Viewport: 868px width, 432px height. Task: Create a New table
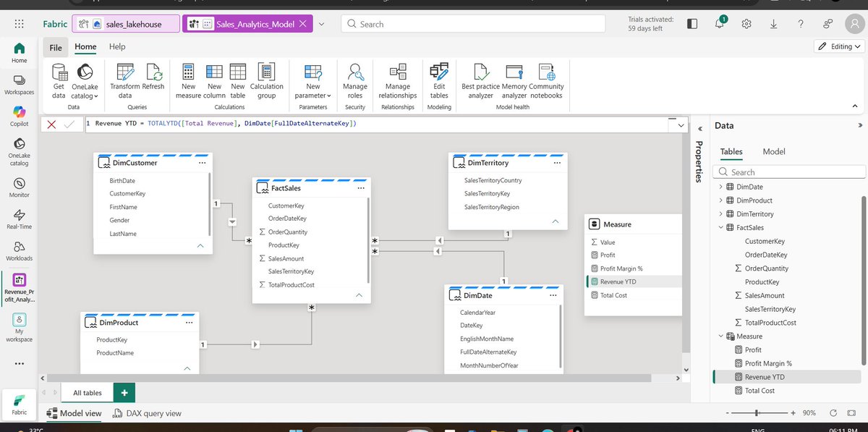(x=238, y=81)
